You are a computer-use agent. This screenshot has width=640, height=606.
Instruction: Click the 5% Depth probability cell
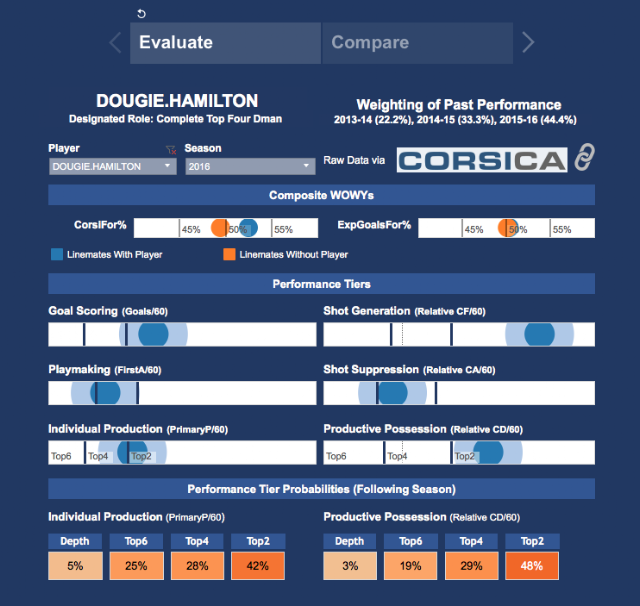pos(76,566)
